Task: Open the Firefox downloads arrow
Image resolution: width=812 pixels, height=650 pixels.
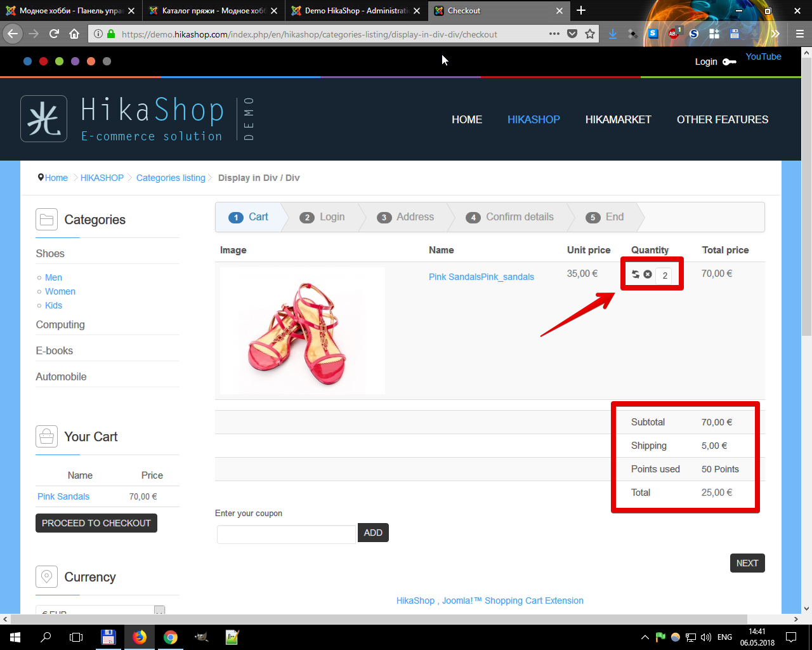Action: (x=613, y=34)
